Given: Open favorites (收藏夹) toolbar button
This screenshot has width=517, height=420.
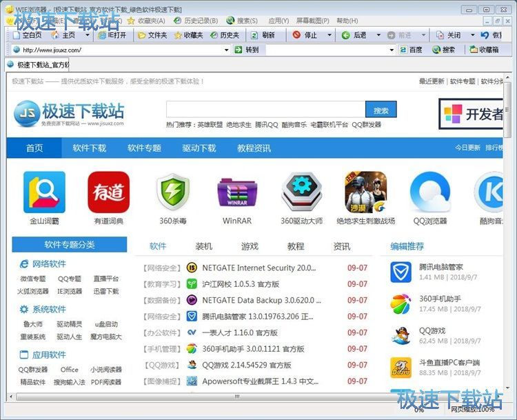Looking at the screenshot, I should click(188, 35).
